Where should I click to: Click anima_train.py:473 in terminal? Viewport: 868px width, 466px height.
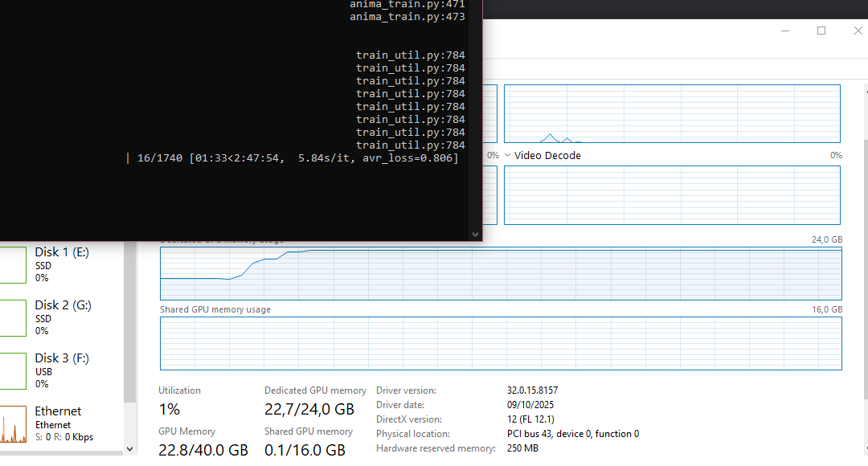pyautogui.click(x=407, y=17)
